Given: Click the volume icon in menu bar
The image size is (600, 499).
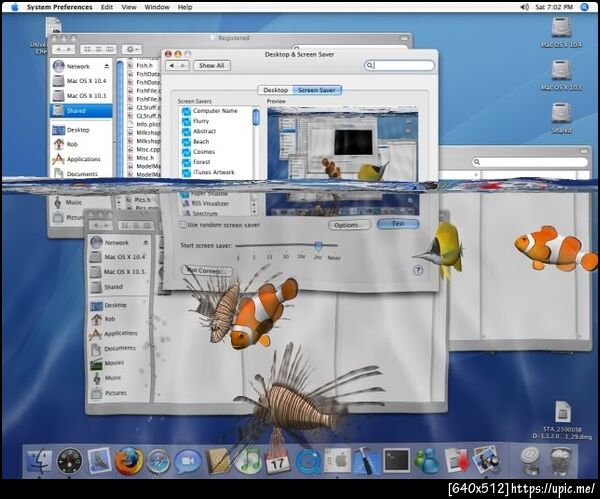Looking at the screenshot, I should pos(525,7).
